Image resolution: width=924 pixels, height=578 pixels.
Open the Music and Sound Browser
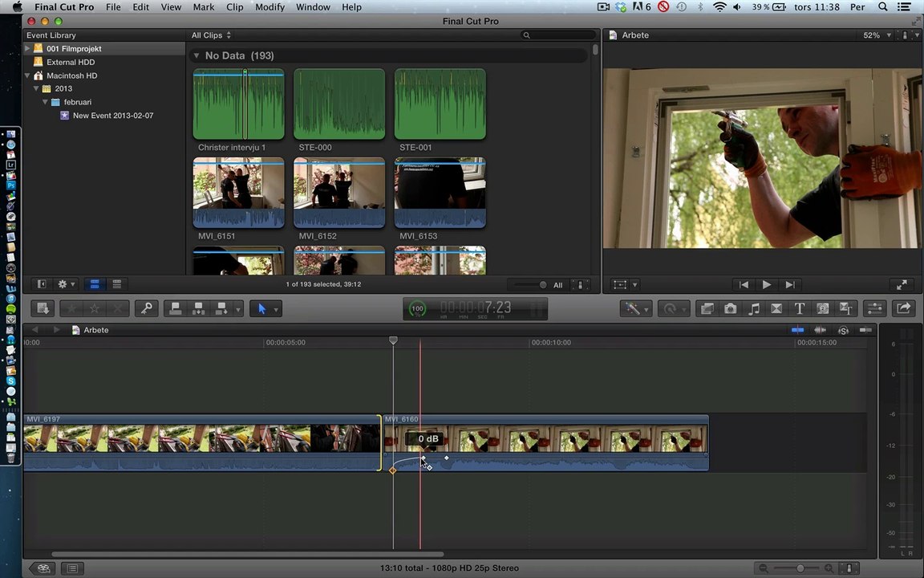coord(754,308)
